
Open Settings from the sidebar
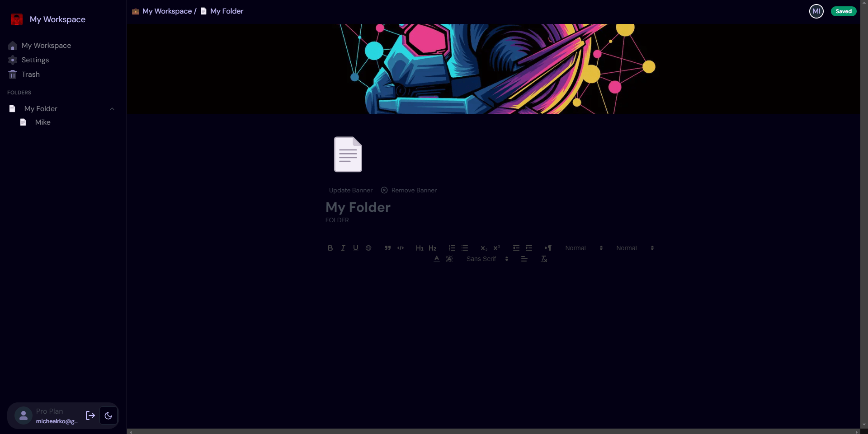click(35, 60)
